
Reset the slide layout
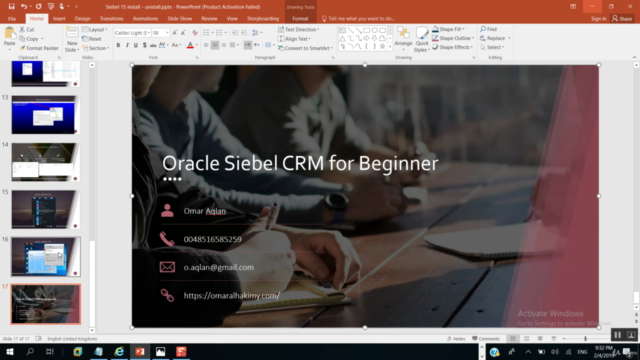[x=92, y=39]
